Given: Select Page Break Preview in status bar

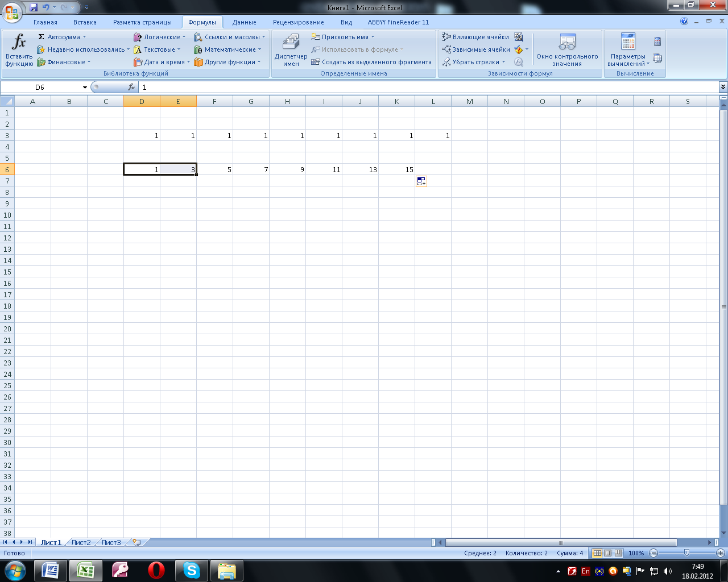Looking at the screenshot, I should point(618,553).
